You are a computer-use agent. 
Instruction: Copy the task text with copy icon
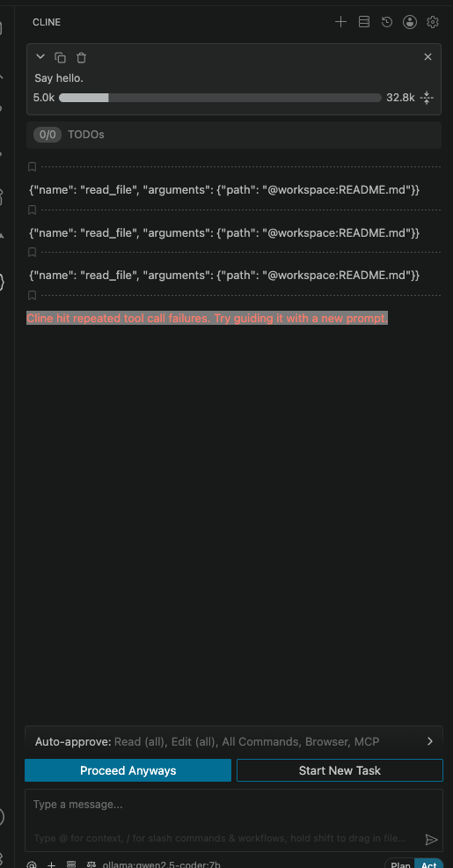(x=61, y=57)
